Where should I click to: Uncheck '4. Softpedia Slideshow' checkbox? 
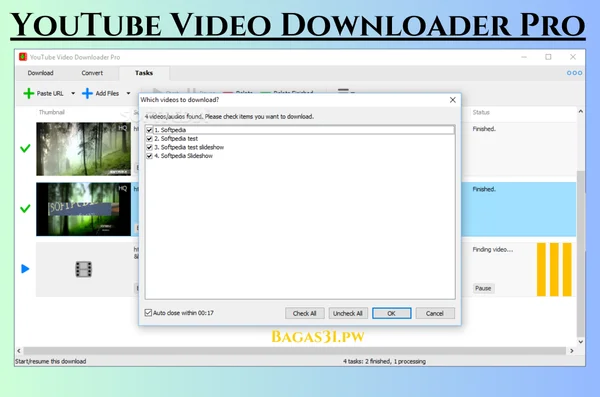(150, 156)
